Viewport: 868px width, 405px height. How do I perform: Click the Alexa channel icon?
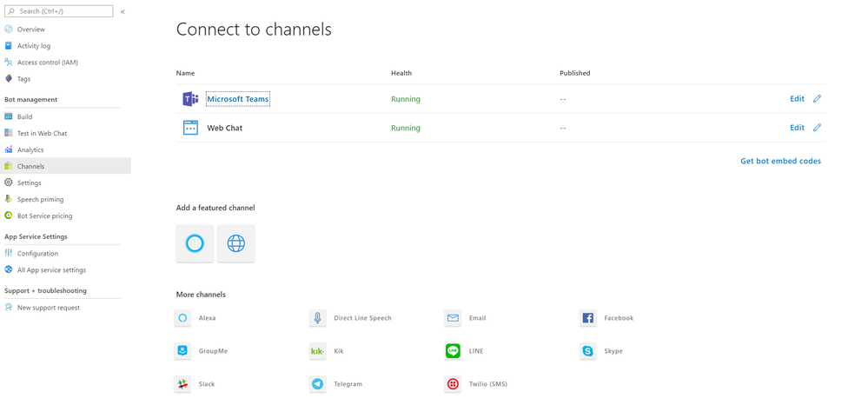coord(182,318)
